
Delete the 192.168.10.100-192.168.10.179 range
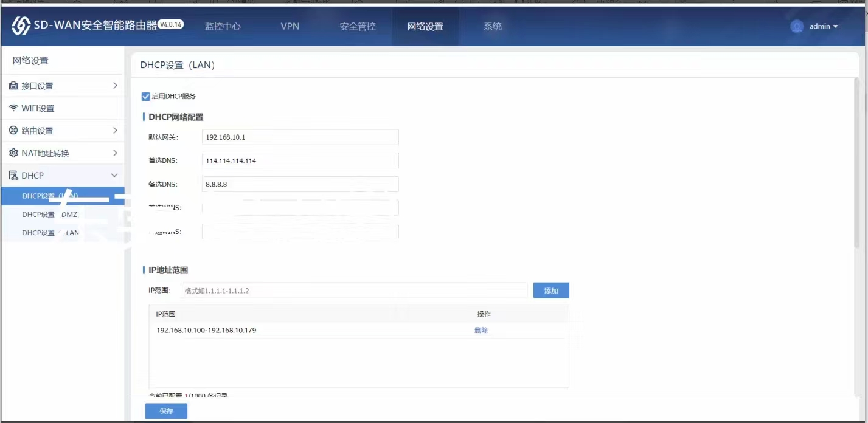click(481, 331)
